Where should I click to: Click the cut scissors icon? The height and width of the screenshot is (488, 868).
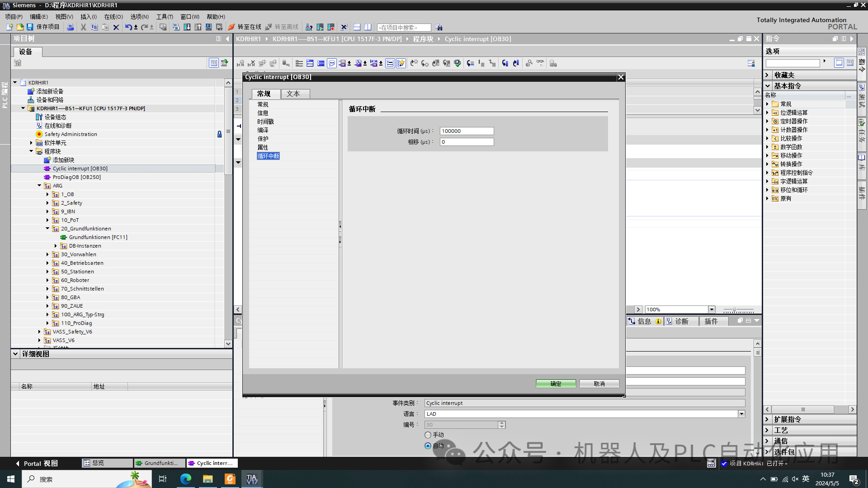[83, 27]
